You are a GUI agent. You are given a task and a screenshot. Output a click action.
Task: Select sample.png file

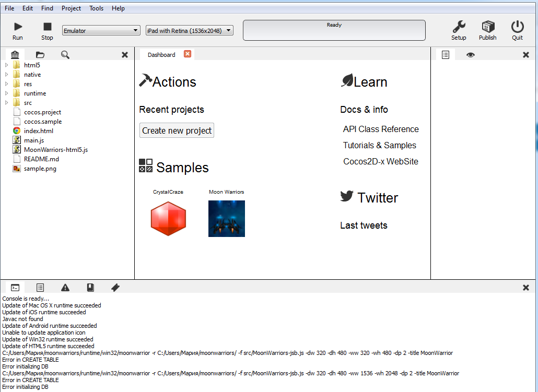coord(40,169)
